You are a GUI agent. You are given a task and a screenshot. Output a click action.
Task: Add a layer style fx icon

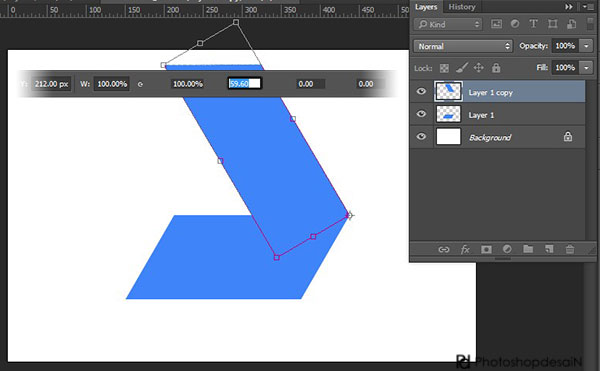pos(465,250)
